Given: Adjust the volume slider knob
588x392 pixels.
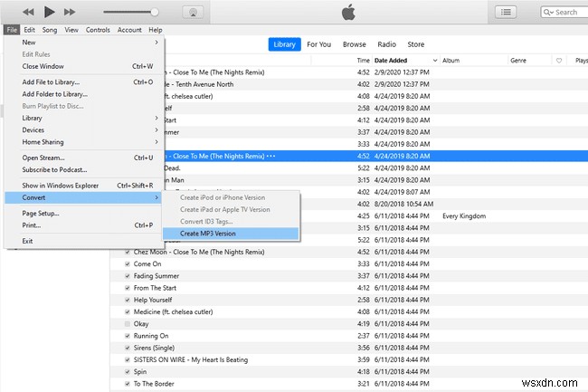Looking at the screenshot, I should [x=155, y=12].
